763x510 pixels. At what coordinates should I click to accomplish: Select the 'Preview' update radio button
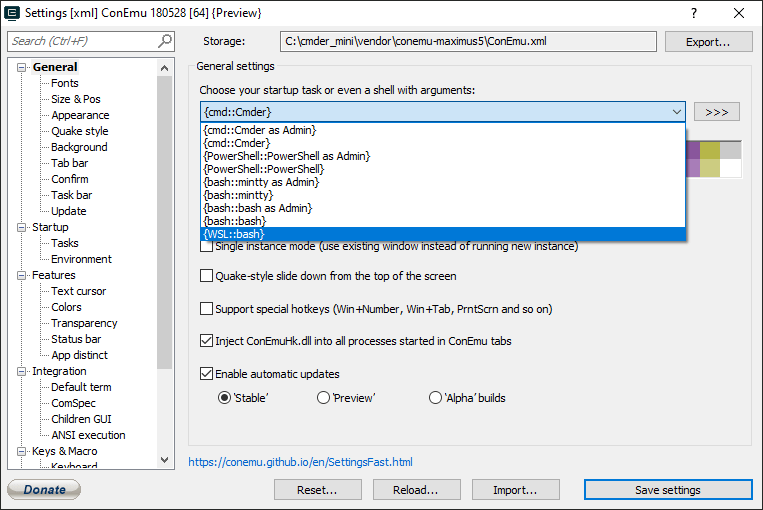(x=323, y=398)
